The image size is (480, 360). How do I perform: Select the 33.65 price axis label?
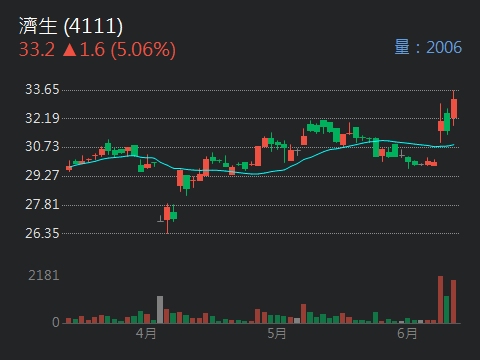click(x=42, y=89)
